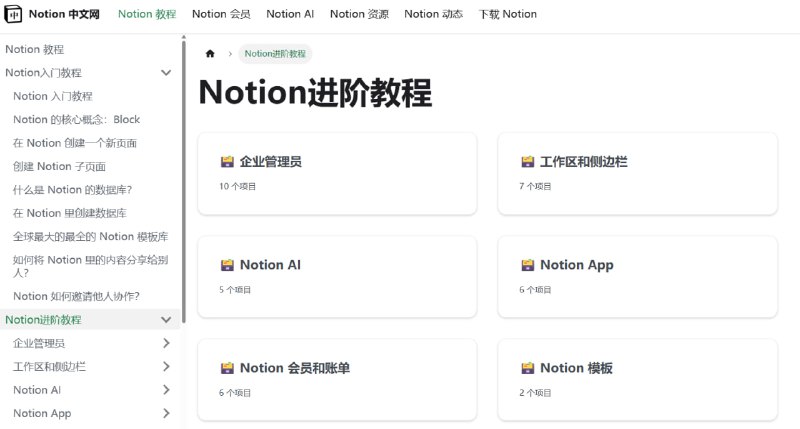The image size is (800, 429).
Task: Click the Notion进阶教程 breadcrumb pill
Action: point(275,54)
